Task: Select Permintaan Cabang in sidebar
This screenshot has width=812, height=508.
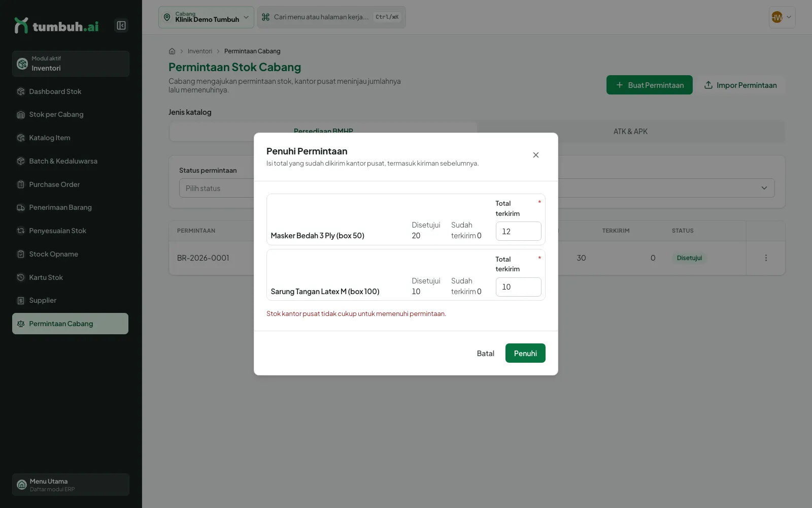Action: tap(70, 324)
